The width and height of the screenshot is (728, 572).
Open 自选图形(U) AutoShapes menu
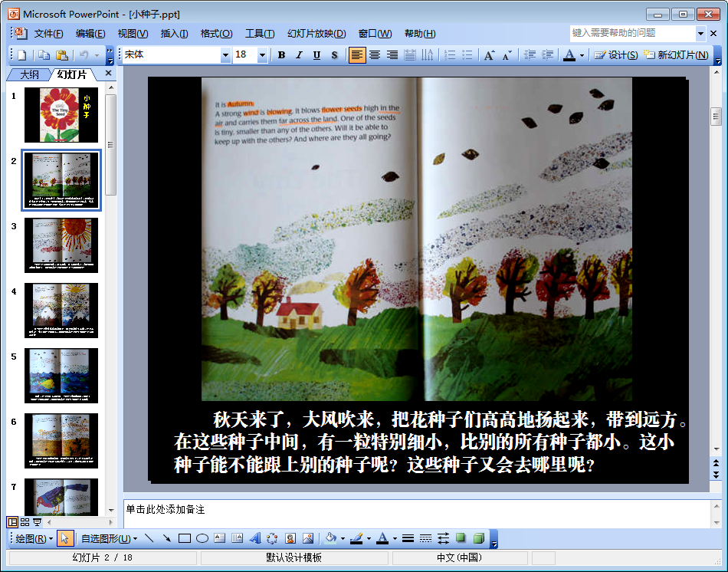coord(109,538)
